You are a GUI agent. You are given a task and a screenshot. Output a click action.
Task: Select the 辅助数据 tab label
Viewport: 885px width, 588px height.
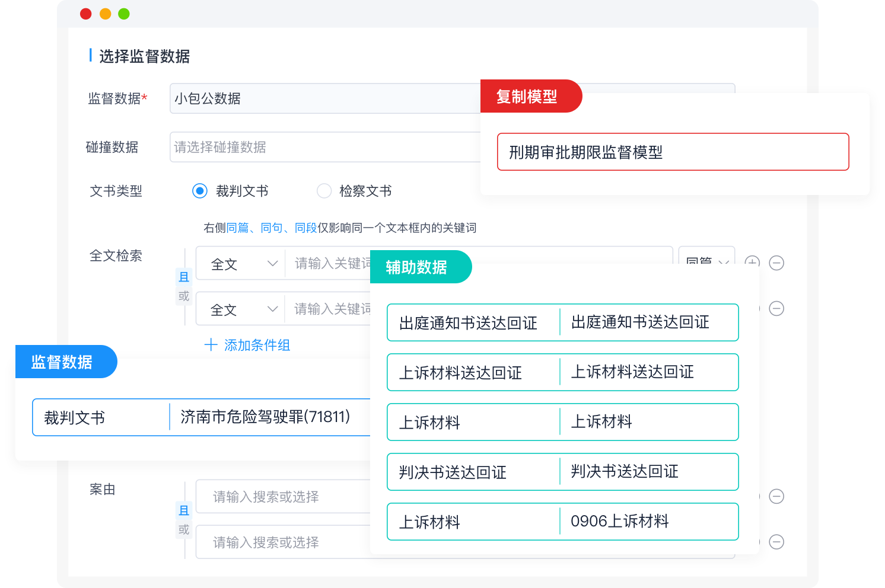click(416, 267)
